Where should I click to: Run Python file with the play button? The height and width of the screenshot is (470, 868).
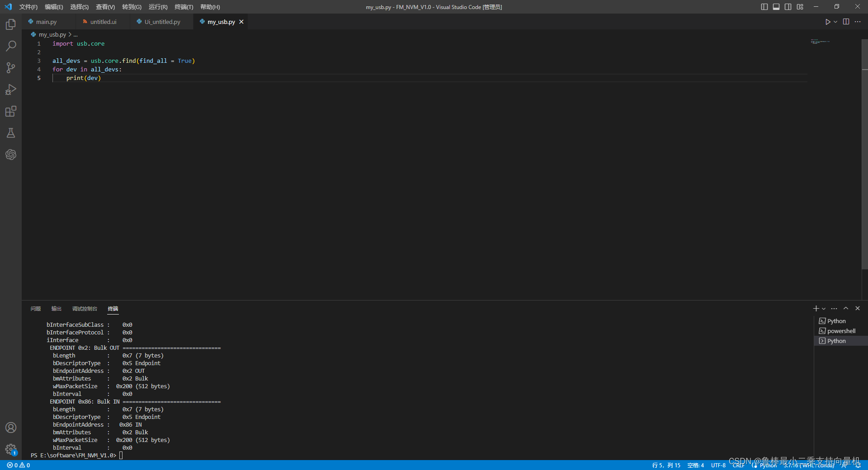tap(827, 22)
